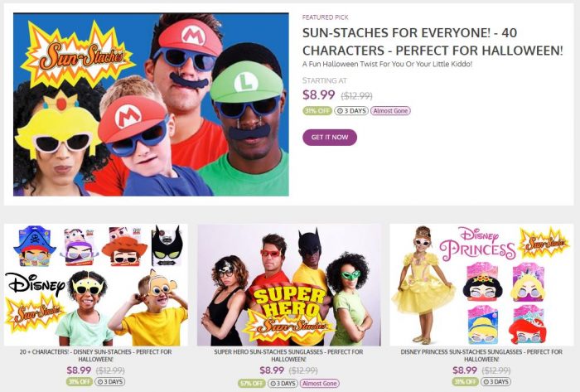Open the Disney Princess Sun-Staches Sunglasses title link
This screenshot has width=580, height=392.
[481, 356]
